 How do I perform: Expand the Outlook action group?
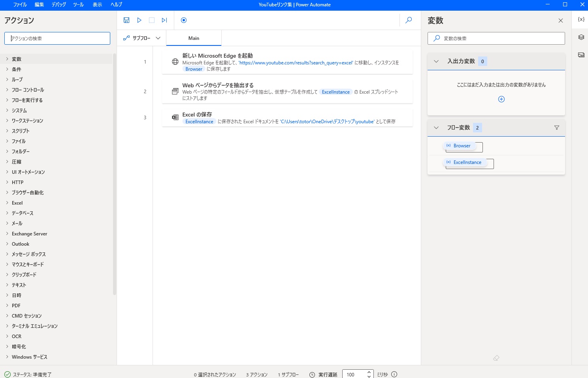coord(7,244)
